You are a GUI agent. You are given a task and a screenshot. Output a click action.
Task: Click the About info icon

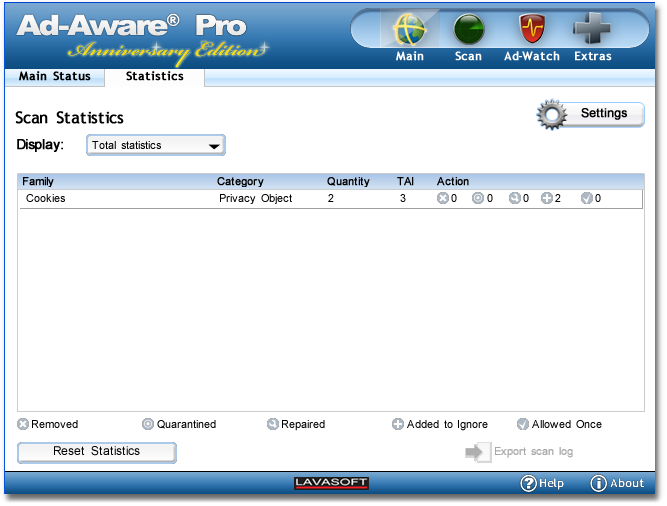tap(598, 483)
